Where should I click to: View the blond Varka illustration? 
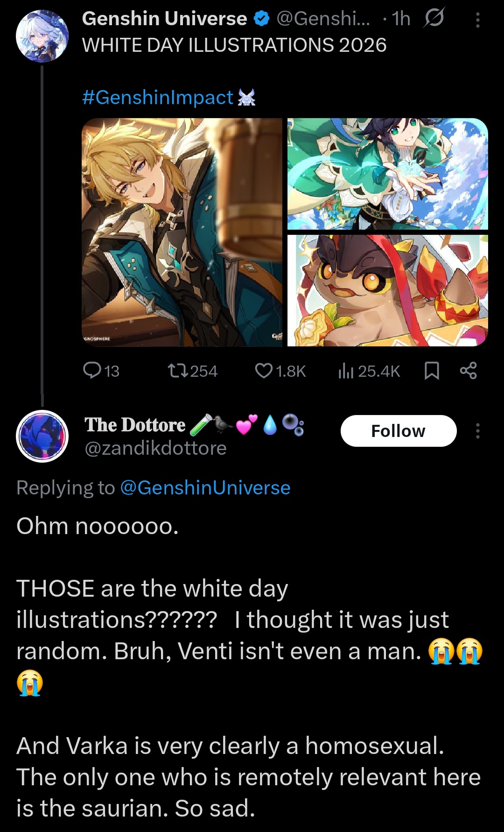(182, 232)
